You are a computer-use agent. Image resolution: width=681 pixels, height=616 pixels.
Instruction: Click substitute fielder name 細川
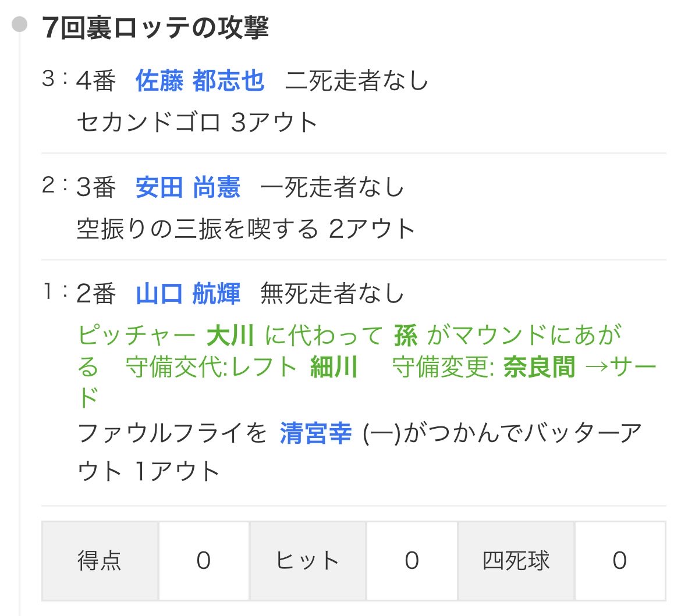(334, 367)
